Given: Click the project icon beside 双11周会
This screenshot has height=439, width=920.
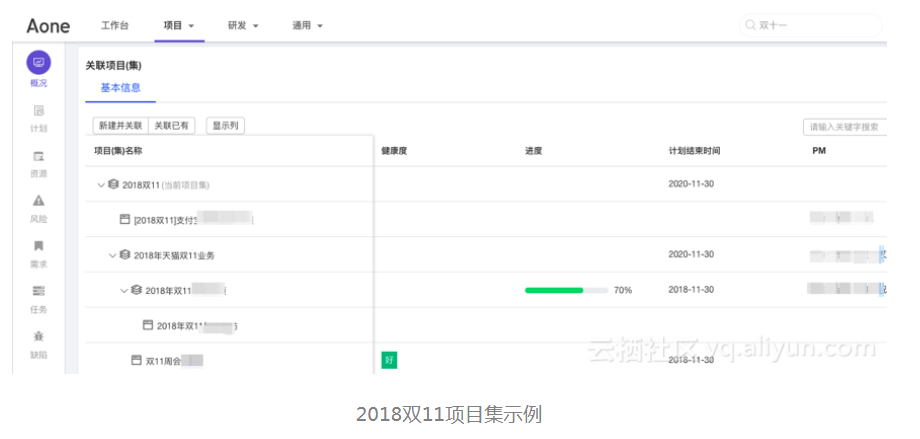Looking at the screenshot, I should (x=136, y=360).
